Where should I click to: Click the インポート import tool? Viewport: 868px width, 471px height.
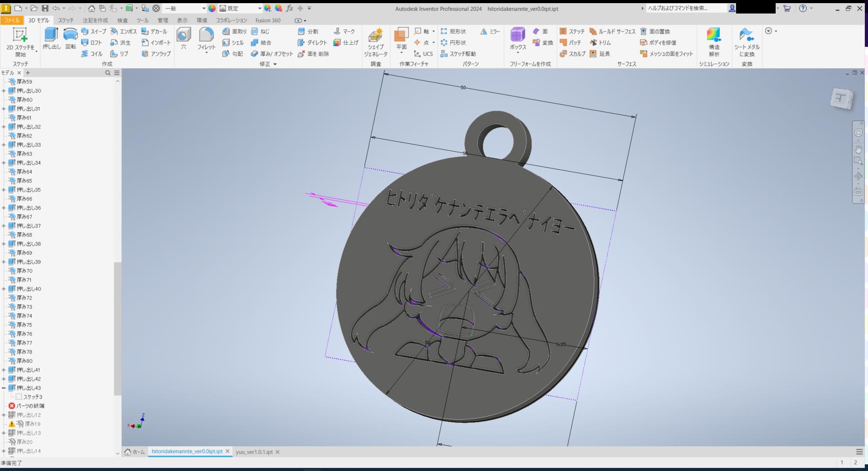(156, 43)
